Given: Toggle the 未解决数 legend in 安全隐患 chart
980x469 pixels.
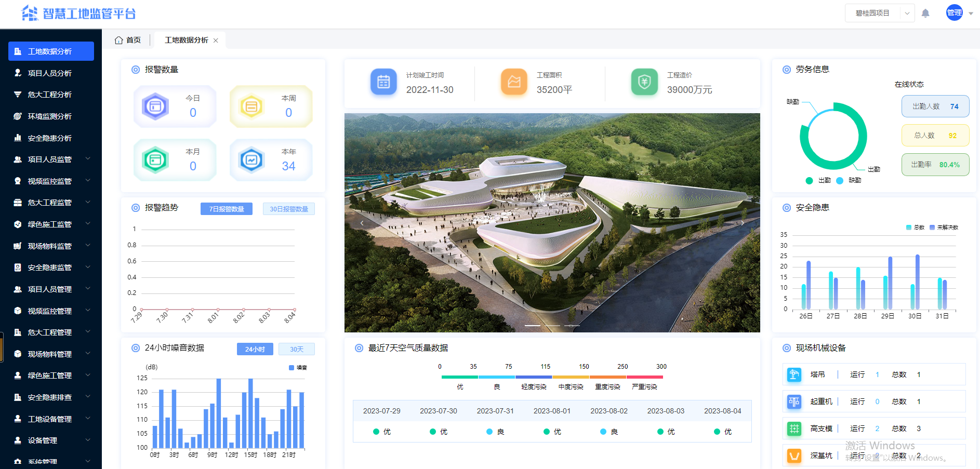Looking at the screenshot, I should pyautogui.click(x=944, y=227).
